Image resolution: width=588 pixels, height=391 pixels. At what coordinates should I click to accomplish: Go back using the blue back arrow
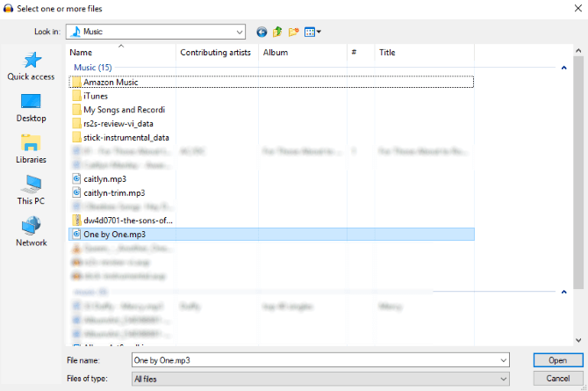coord(262,32)
